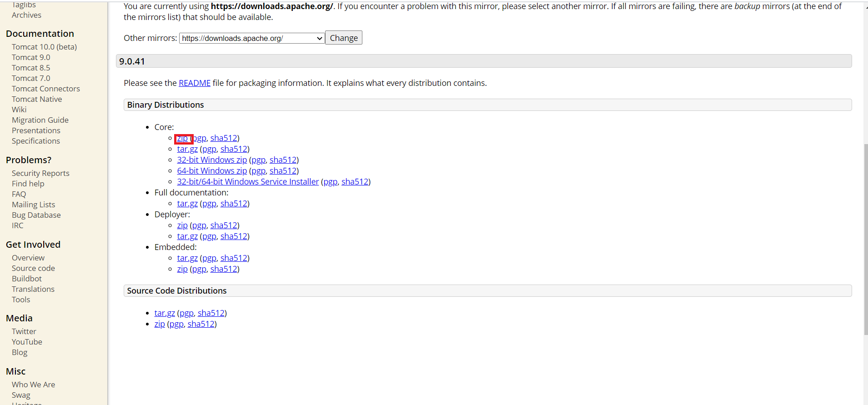The width and height of the screenshot is (868, 405).
Task: Open the Blog link
Action: [x=20, y=352]
